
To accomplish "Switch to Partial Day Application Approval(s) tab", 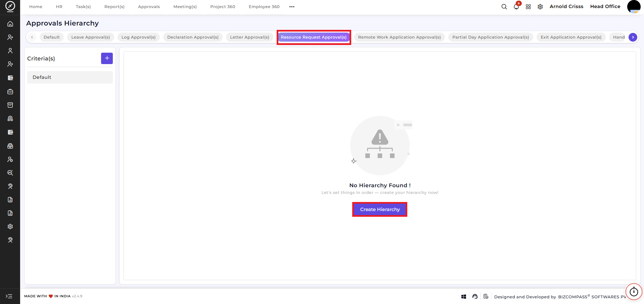I will point(491,37).
